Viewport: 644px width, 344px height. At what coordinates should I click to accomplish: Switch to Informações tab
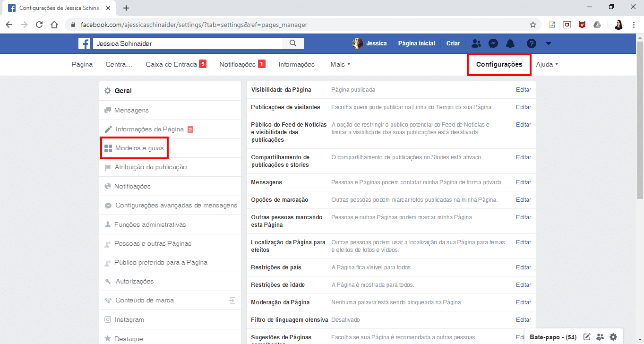(x=296, y=64)
